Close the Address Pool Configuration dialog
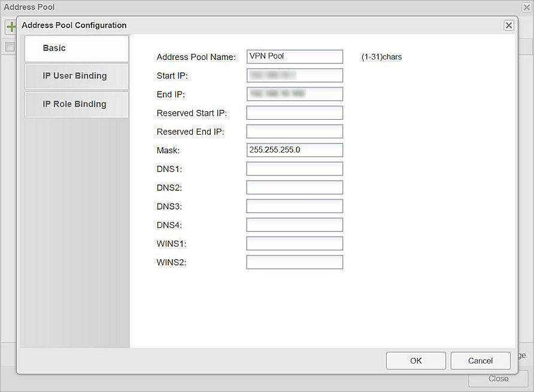Screen dimensions: 534x392 [x=508, y=25]
